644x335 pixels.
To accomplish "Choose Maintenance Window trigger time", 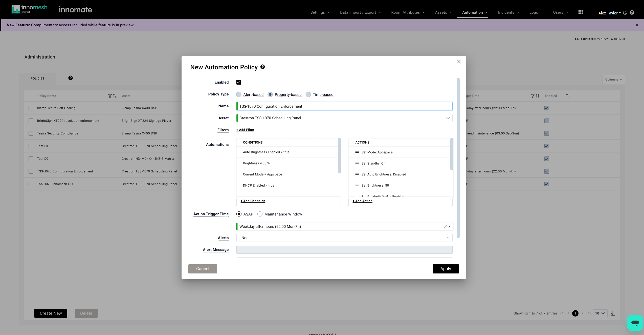I will click(x=260, y=214).
